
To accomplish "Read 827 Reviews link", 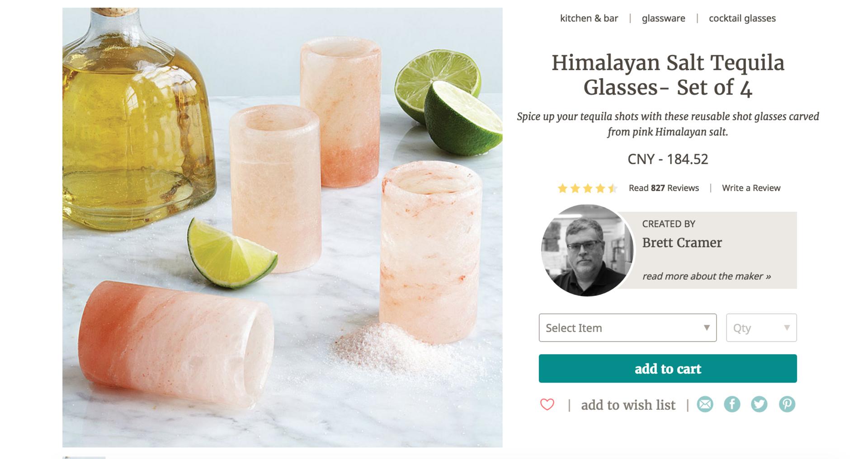I will (663, 188).
